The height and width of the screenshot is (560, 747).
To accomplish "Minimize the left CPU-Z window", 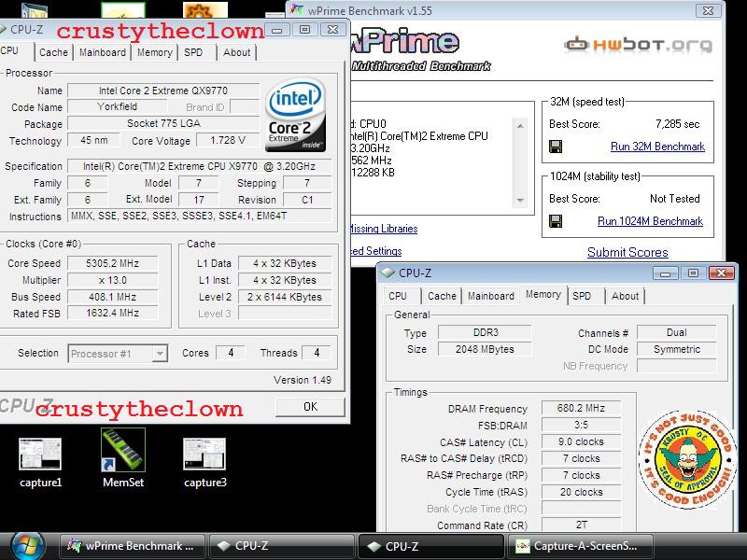I will tap(277, 30).
